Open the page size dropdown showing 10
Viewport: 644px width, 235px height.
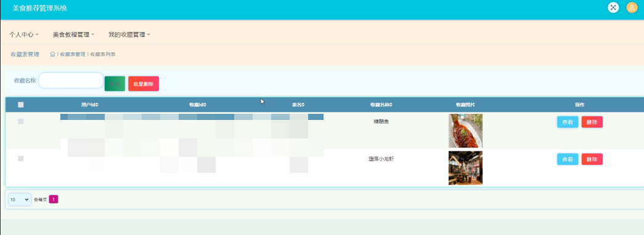[20, 199]
